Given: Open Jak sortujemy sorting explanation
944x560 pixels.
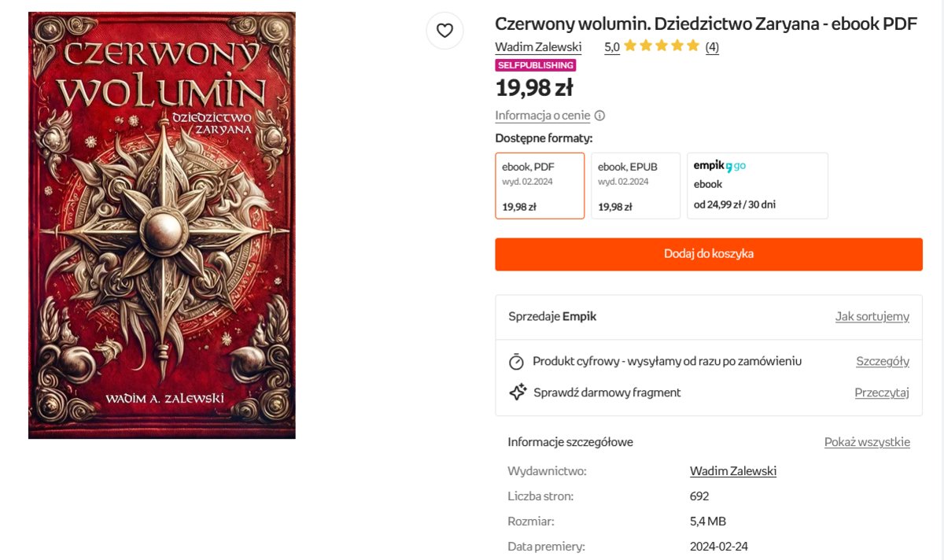Looking at the screenshot, I should pos(872,316).
